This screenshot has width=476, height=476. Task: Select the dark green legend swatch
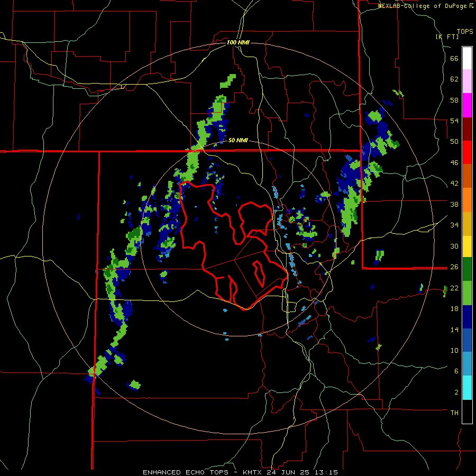(x=467, y=269)
